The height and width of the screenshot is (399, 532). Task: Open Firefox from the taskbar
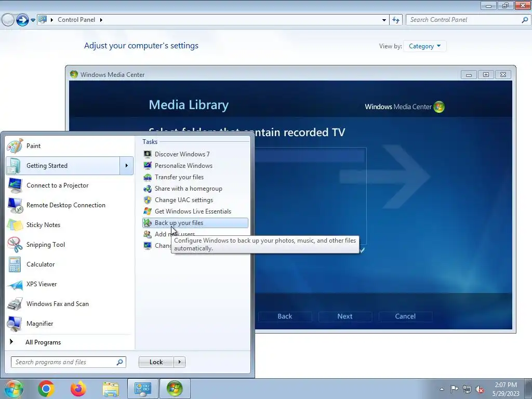[78, 389]
